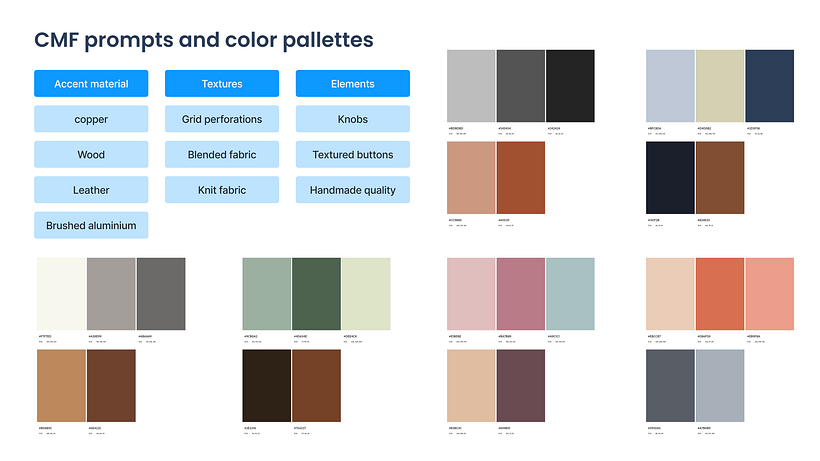The image size is (820, 461).
Task: Choose the Elements header button
Action: point(352,84)
